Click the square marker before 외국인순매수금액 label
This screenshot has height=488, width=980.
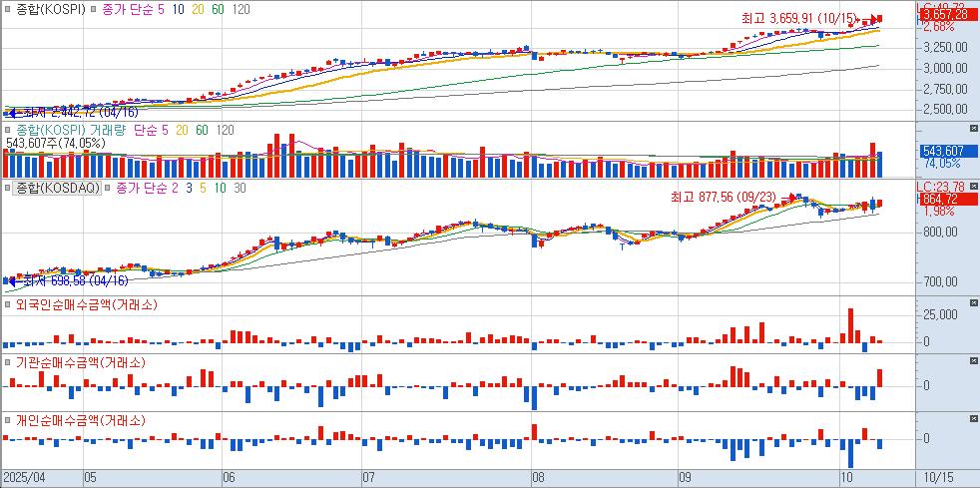(7, 305)
